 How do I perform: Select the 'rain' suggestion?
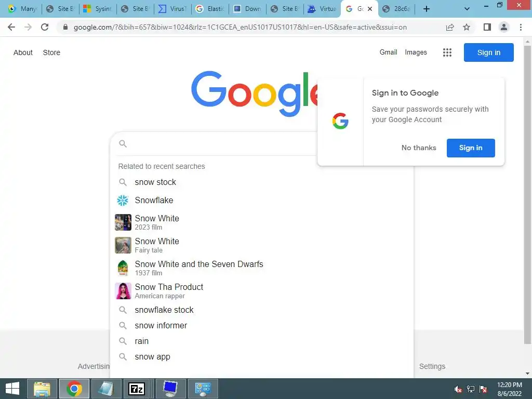[262, 341]
